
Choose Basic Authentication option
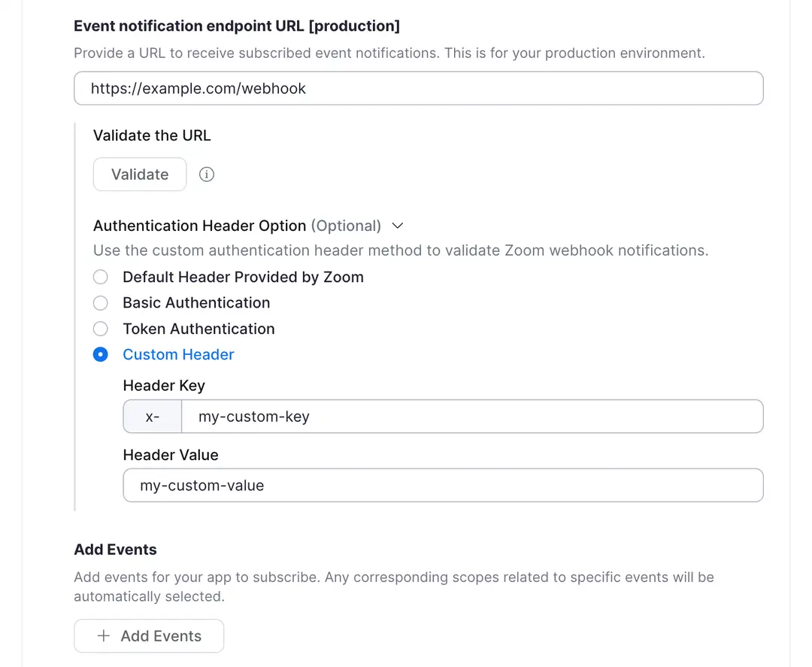coord(101,303)
